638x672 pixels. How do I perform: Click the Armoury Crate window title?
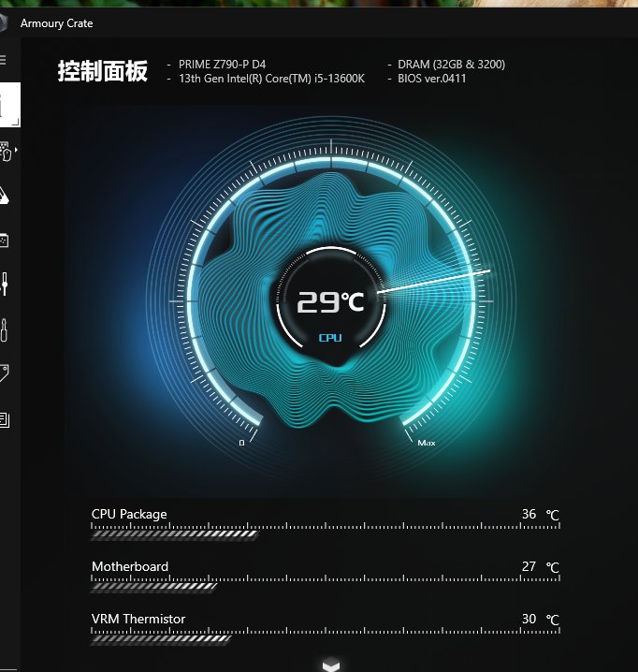coord(56,23)
